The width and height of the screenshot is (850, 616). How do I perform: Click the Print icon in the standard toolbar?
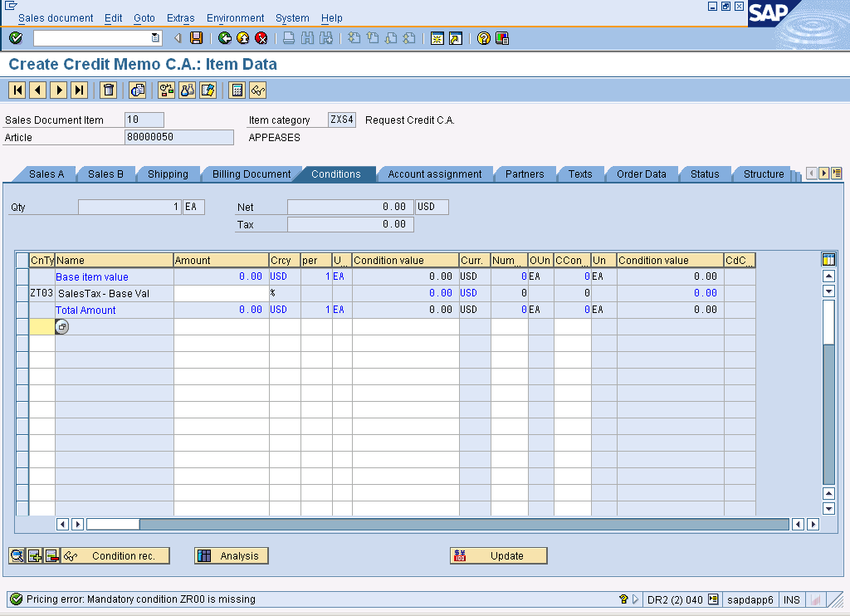[x=289, y=38]
